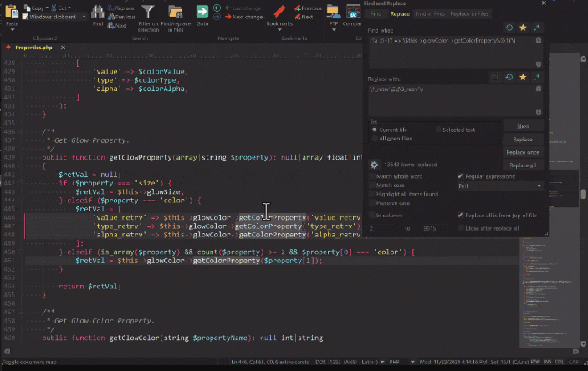The image size is (588, 371).
Task: Jump to Next change
Action: click(x=243, y=17)
